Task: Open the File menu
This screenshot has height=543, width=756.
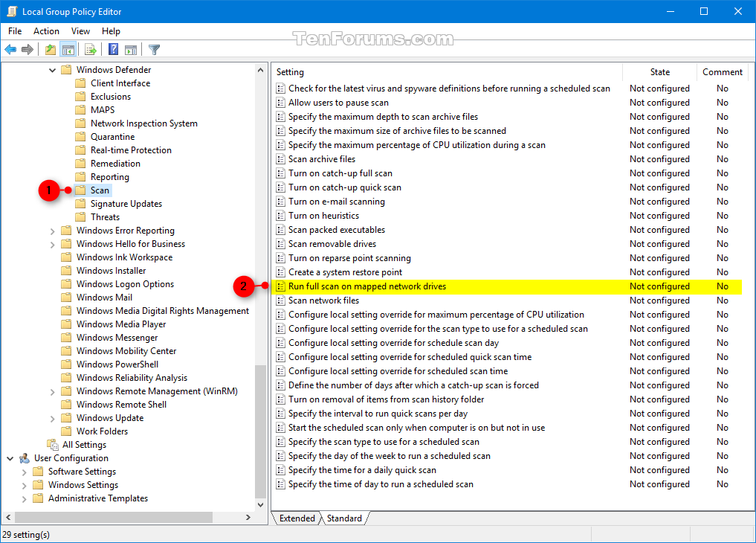Action: (15, 30)
